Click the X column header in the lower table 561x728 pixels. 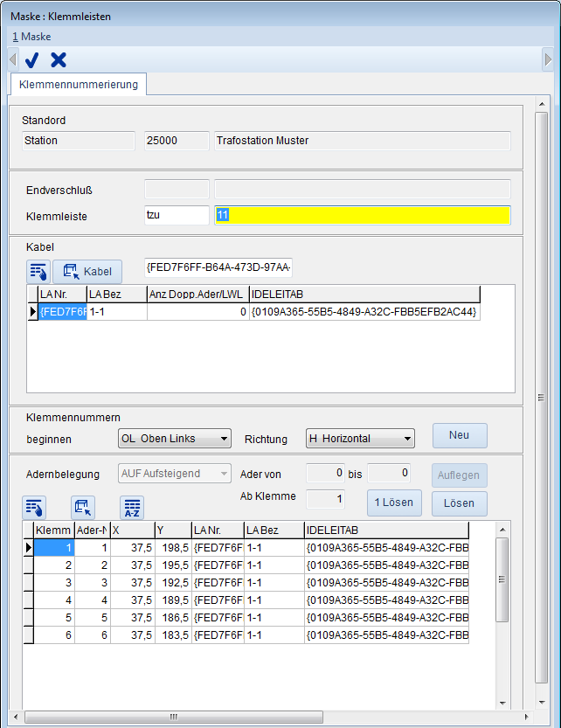[132, 530]
